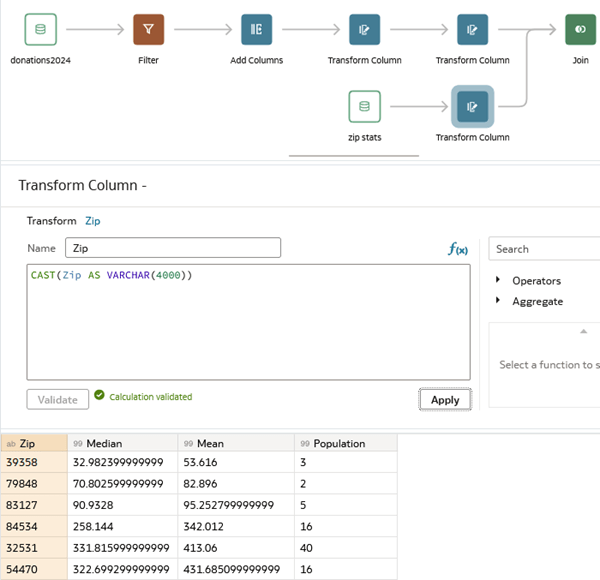Click the Mean value 82.896
Screen dimensions: 600x580
pyautogui.click(x=236, y=484)
